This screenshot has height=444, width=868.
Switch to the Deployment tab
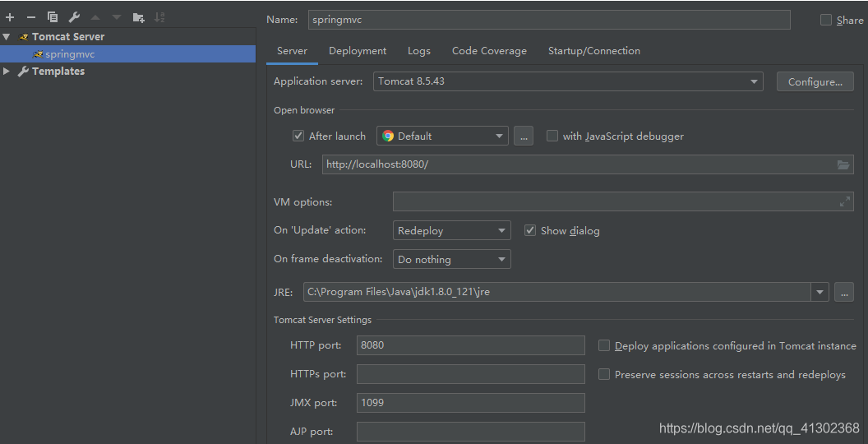click(x=358, y=51)
